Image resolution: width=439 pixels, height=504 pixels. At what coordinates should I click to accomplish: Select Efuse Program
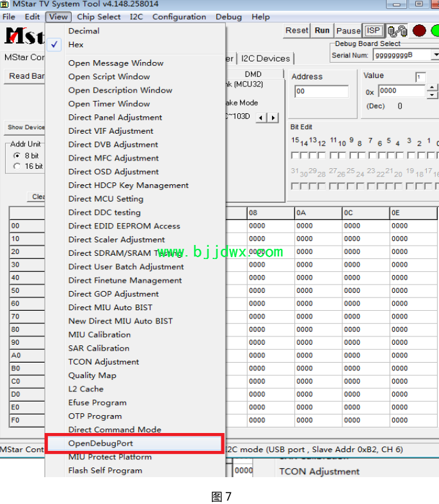click(x=135, y=402)
